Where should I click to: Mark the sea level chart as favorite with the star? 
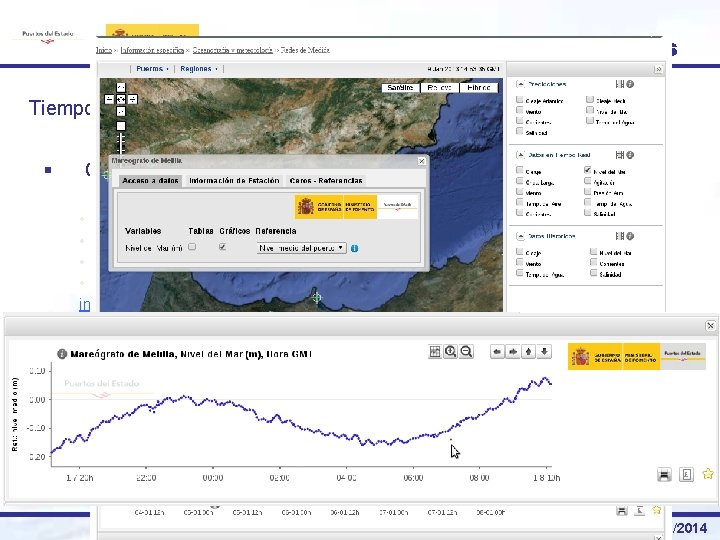pyautogui.click(x=708, y=474)
